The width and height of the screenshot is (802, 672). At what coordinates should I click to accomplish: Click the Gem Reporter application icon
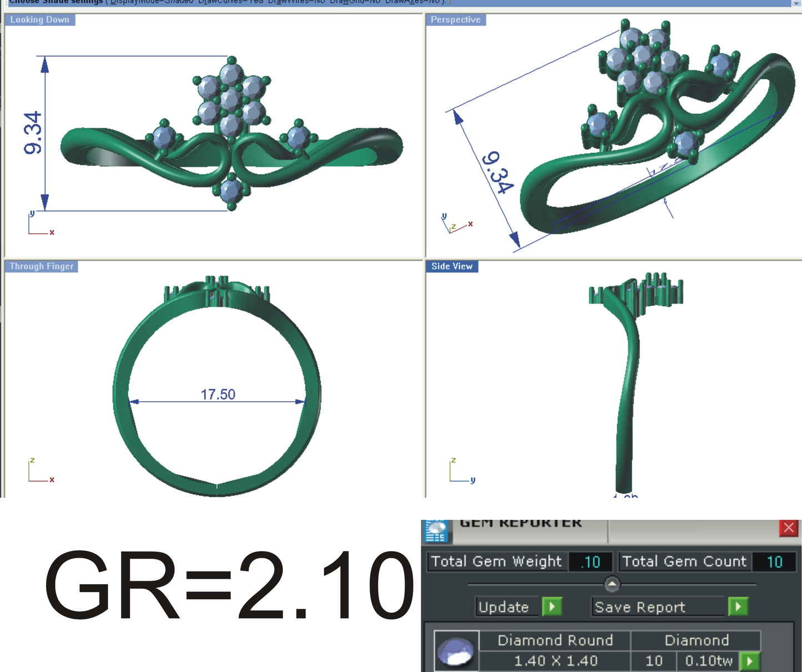(436, 530)
